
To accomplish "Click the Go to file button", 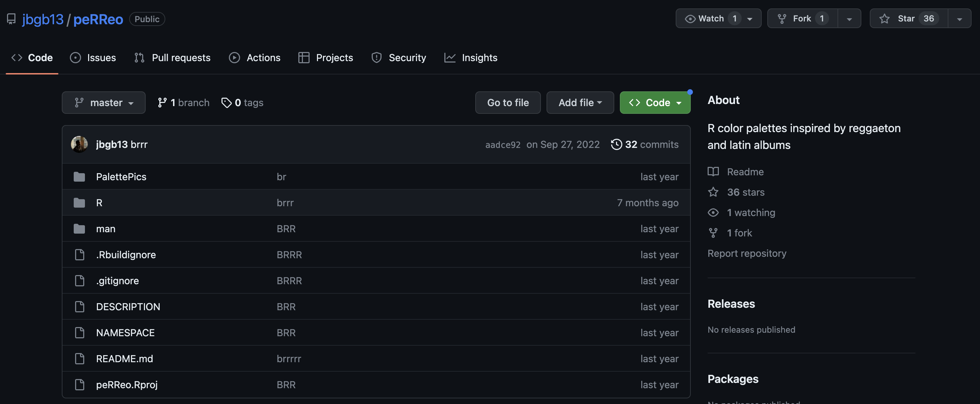I will pos(508,103).
